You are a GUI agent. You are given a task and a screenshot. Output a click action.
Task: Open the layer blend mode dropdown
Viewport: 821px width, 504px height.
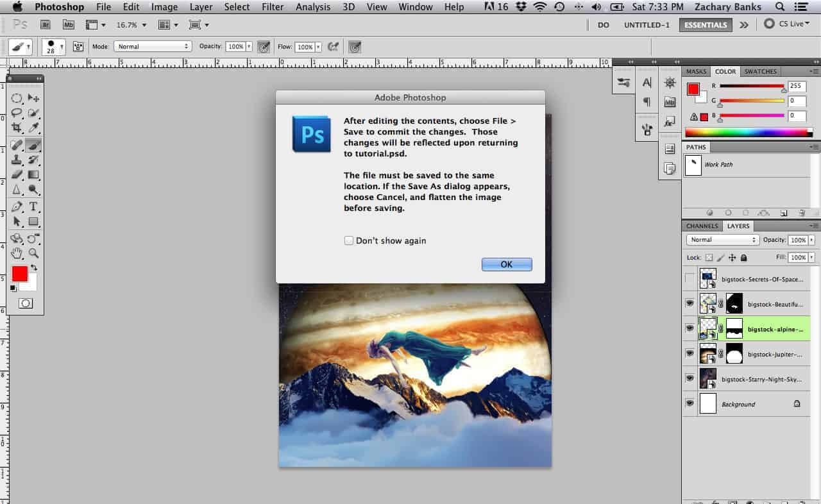click(722, 240)
